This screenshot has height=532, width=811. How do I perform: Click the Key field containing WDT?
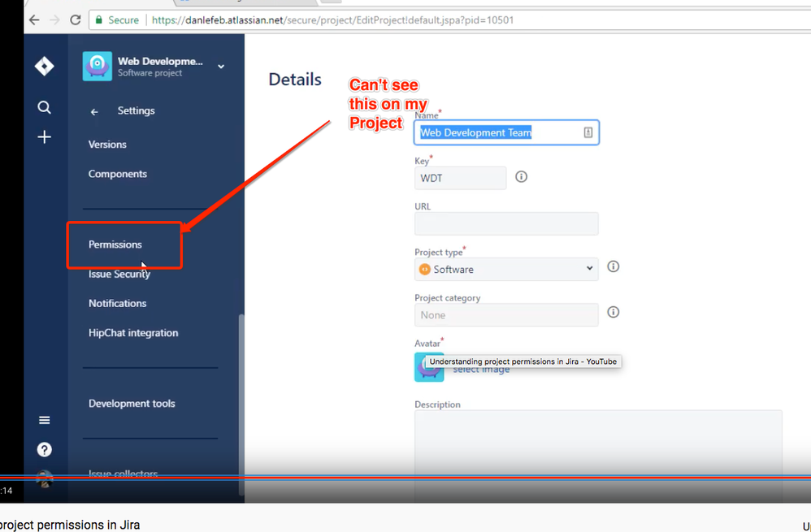pyautogui.click(x=460, y=178)
